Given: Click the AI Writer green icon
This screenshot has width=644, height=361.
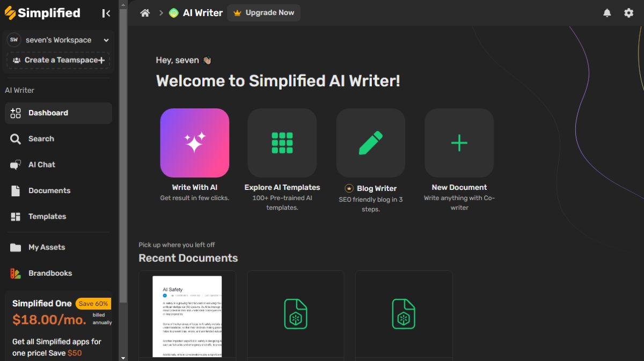Looking at the screenshot, I should point(174,13).
